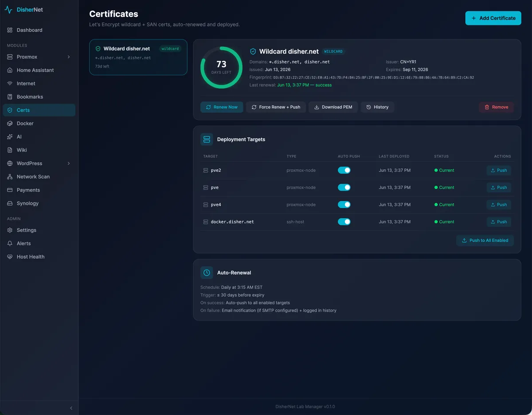Toggle auto push for docker.disher.net
Viewport: 532px width, 415px height.
tap(344, 221)
